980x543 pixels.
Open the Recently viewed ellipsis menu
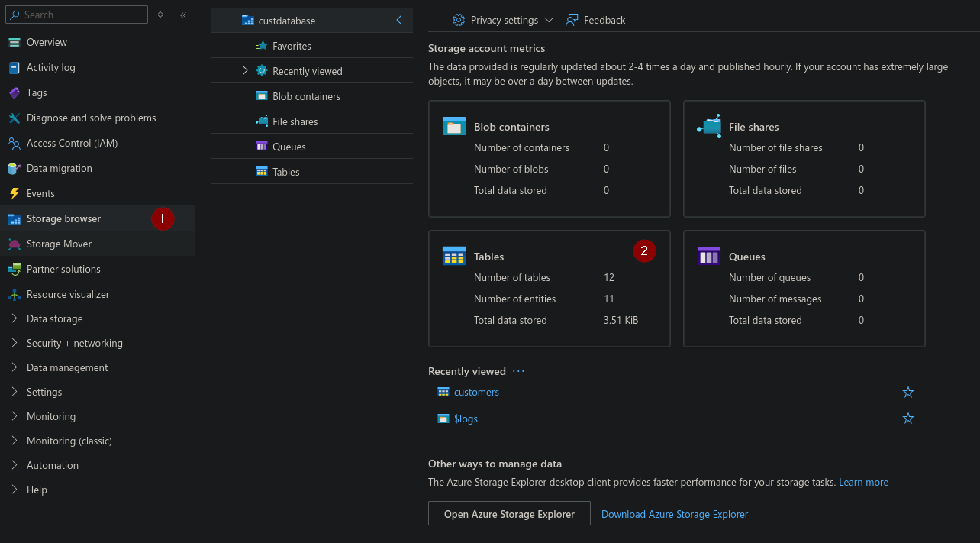tap(519, 371)
